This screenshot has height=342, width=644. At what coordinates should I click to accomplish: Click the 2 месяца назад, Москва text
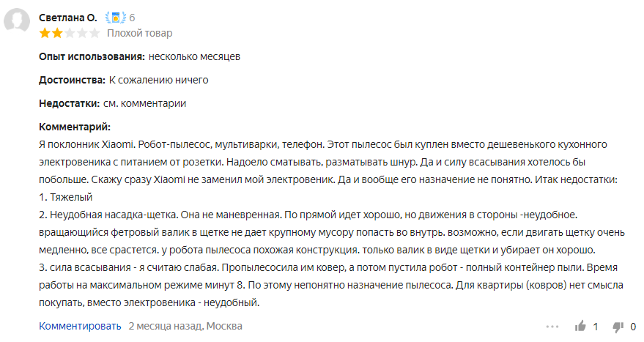tap(185, 326)
